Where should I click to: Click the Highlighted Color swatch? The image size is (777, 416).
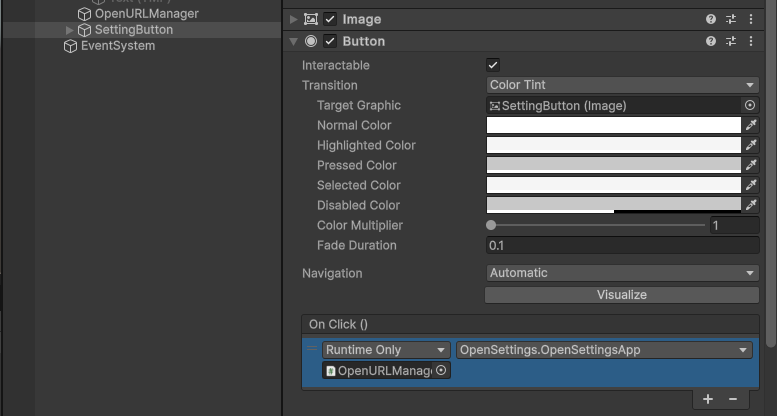tap(613, 145)
